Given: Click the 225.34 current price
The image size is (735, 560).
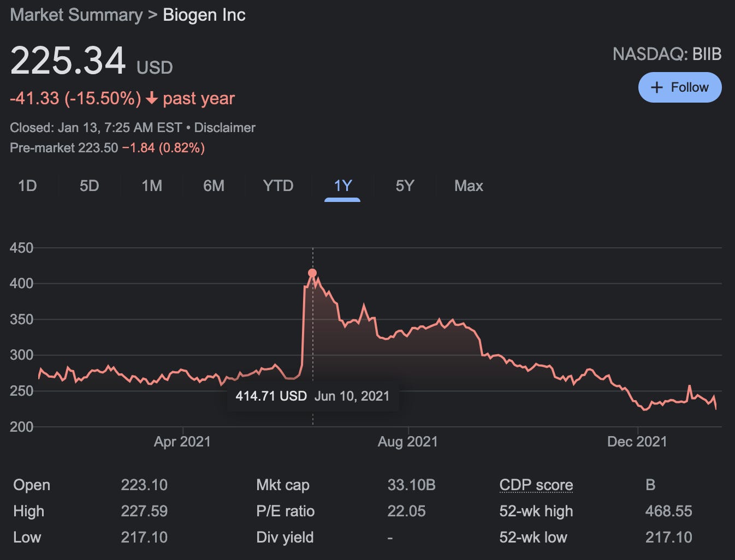Looking at the screenshot, I should tap(68, 61).
